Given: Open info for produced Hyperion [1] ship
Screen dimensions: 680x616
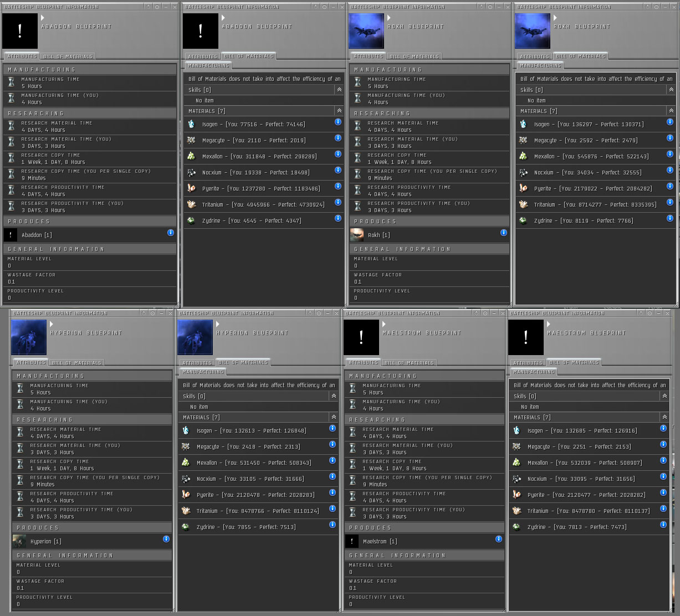Looking at the screenshot, I should point(166,539).
